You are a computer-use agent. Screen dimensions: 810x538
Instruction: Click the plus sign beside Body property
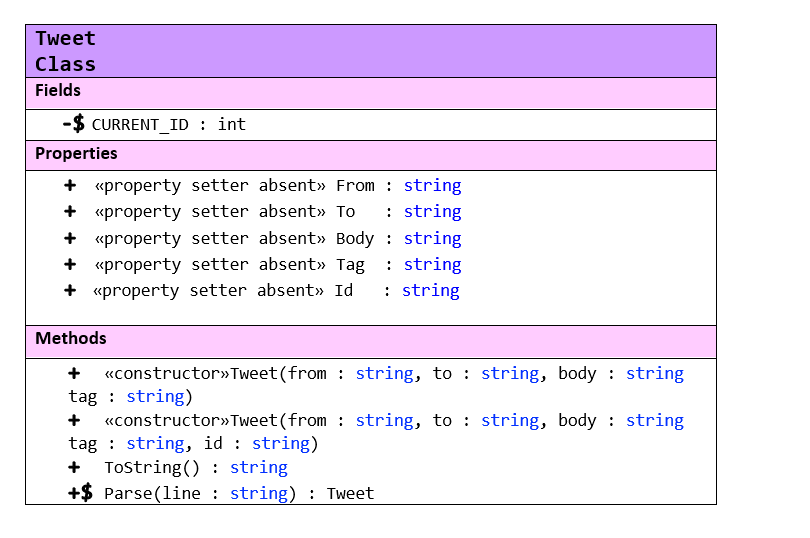[70, 238]
